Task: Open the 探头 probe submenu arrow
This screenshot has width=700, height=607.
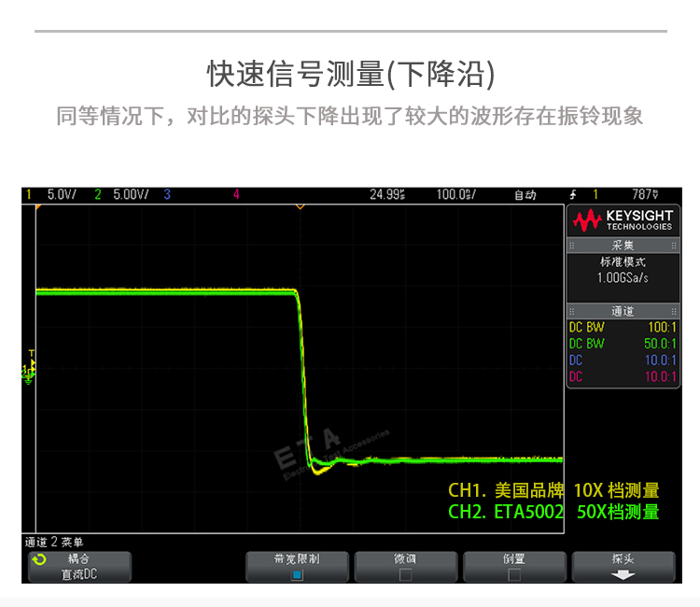Action: pos(623,575)
